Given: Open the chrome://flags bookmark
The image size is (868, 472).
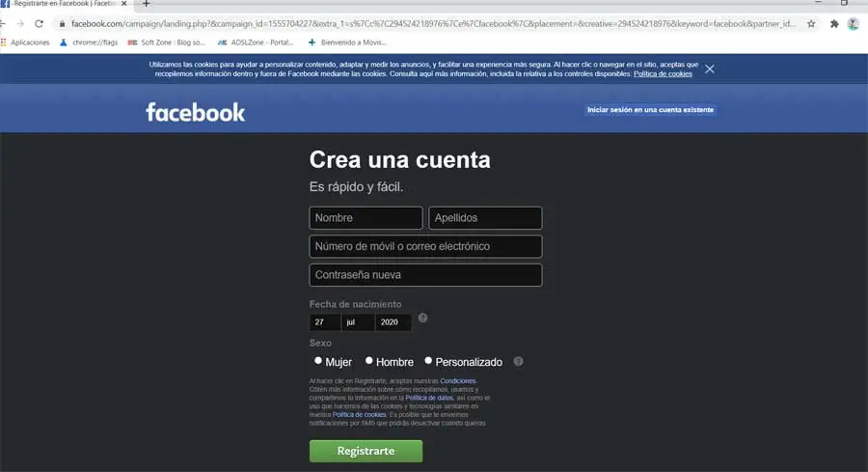Looking at the screenshot, I should (89, 42).
